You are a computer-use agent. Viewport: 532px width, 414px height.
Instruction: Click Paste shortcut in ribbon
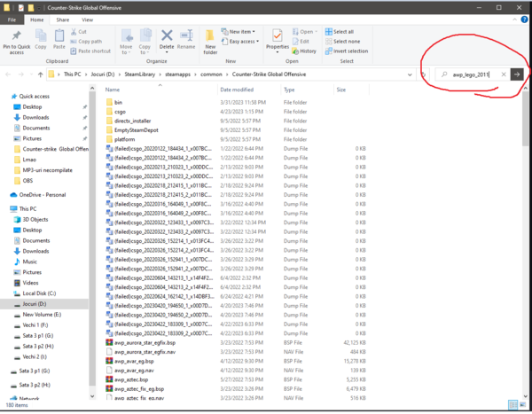tap(90, 51)
